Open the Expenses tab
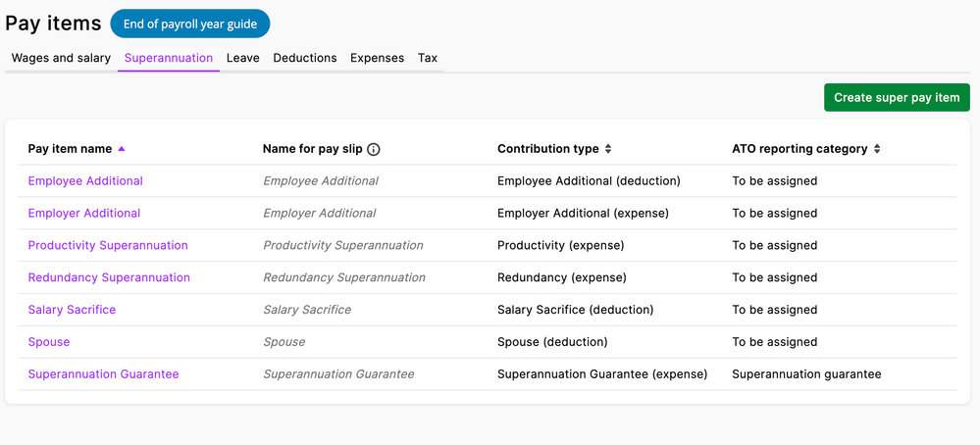980x445 pixels. [x=377, y=58]
